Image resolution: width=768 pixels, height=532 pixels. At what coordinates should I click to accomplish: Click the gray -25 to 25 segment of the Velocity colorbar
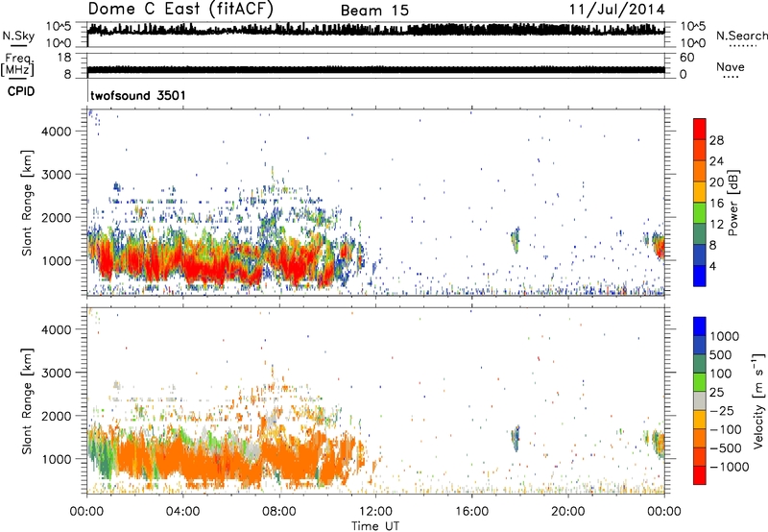[x=700, y=400]
